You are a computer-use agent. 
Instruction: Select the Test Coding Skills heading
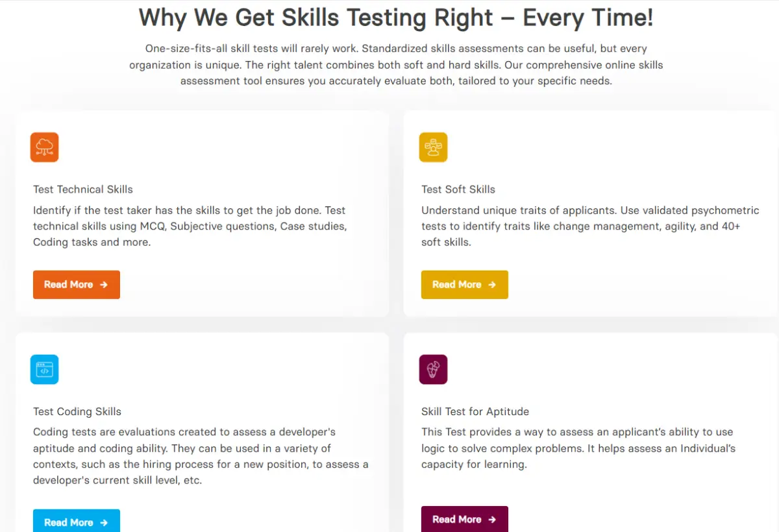[77, 411]
